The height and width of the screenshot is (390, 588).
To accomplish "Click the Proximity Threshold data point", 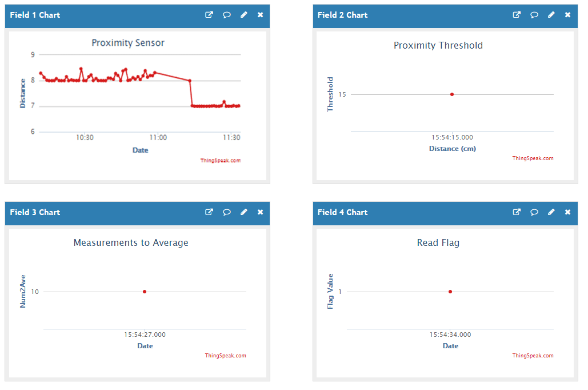I will (x=452, y=94).
